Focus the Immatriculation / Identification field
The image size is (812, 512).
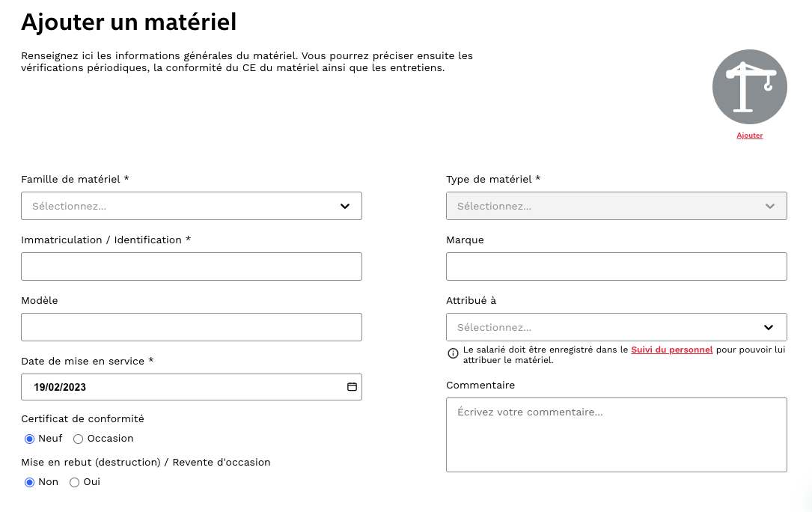pos(192,266)
